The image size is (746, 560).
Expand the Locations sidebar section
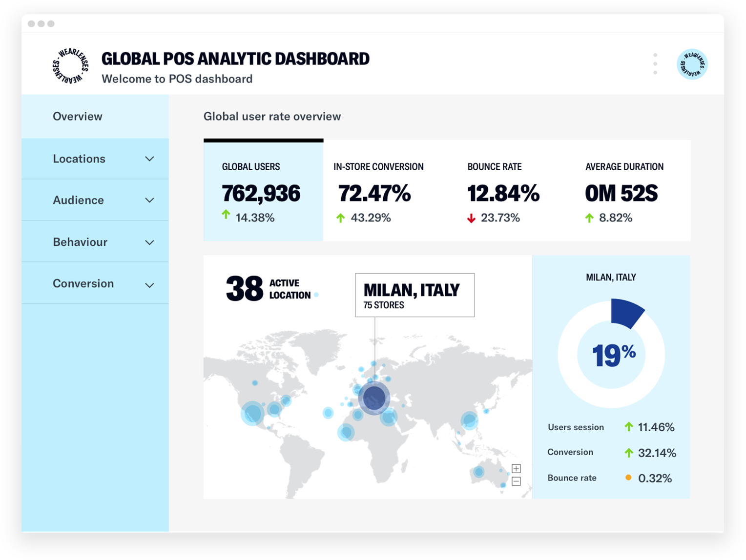149,159
